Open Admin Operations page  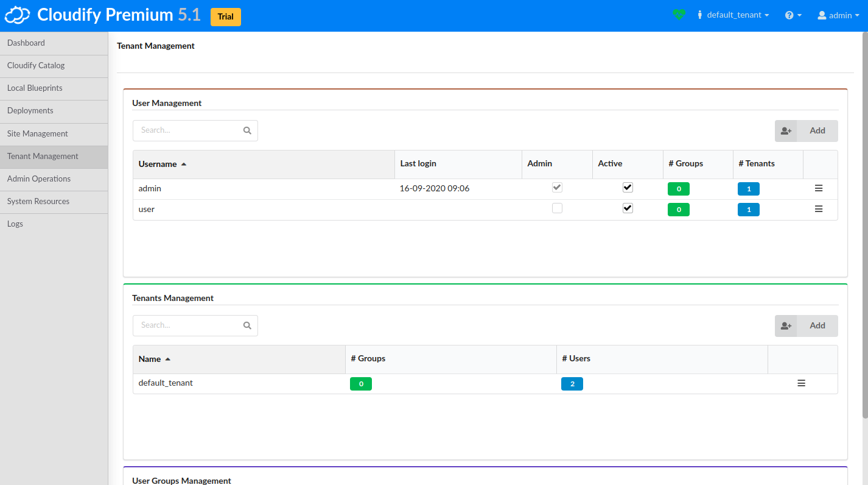(x=54, y=179)
